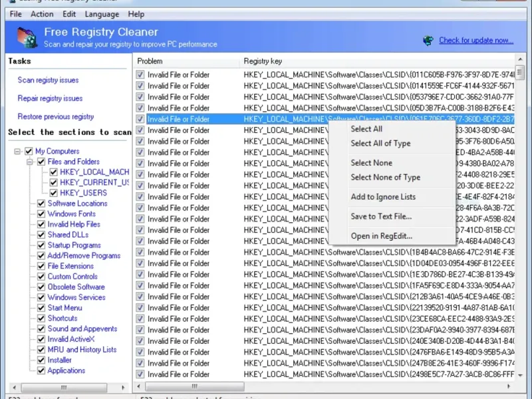Screen dimensions: 532x399
Task: Toggle the Shared DLLs checkbox
Action: click(x=41, y=235)
